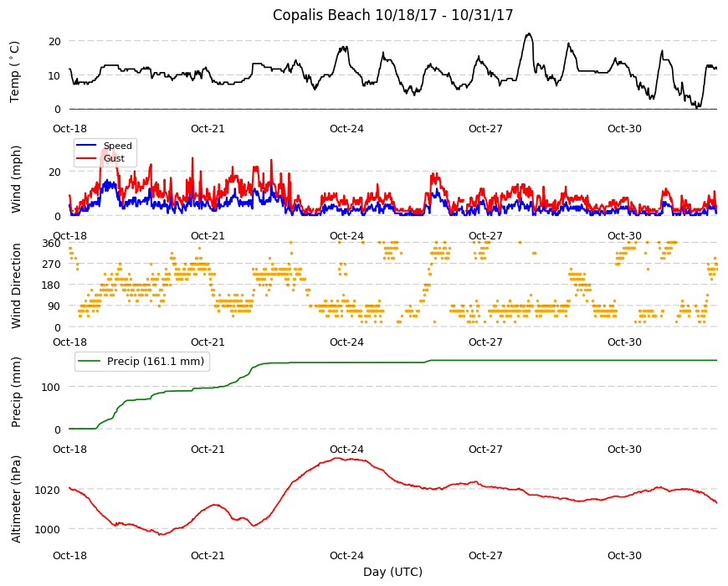This screenshot has height=586, width=728.
Task: Click Oct-27 tick under altimeter plot
Action: click(485, 555)
